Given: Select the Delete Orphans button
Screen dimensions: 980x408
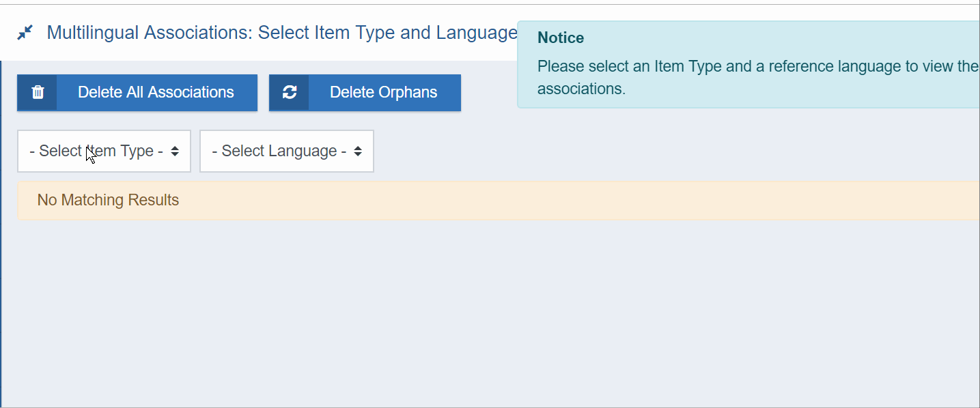Looking at the screenshot, I should click(365, 92).
